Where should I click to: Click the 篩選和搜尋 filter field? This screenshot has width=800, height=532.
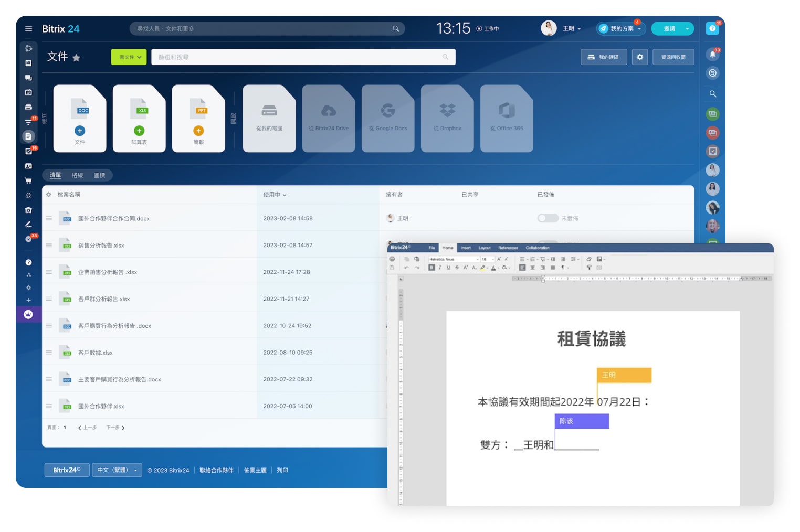pos(303,57)
